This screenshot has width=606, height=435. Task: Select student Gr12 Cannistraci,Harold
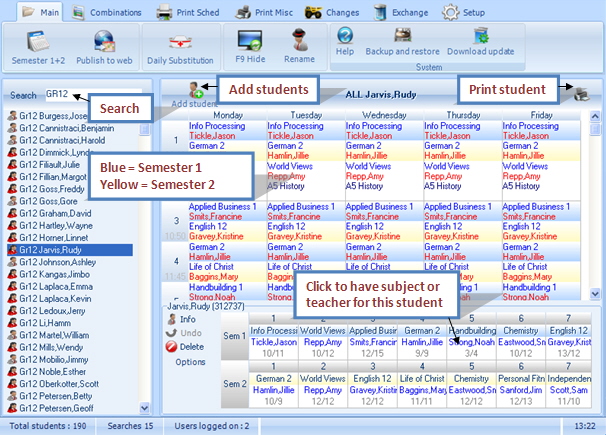point(62,140)
